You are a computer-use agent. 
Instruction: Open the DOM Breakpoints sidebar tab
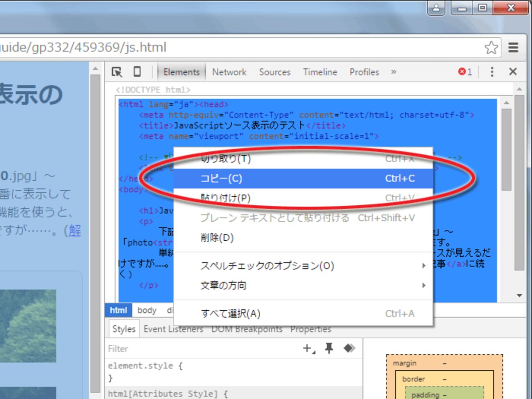click(x=247, y=329)
